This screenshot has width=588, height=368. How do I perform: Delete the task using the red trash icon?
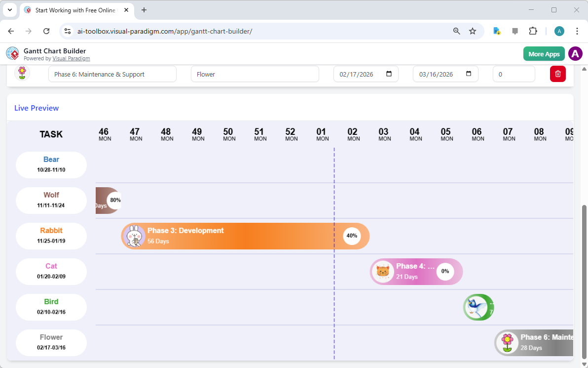[x=557, y=74]
